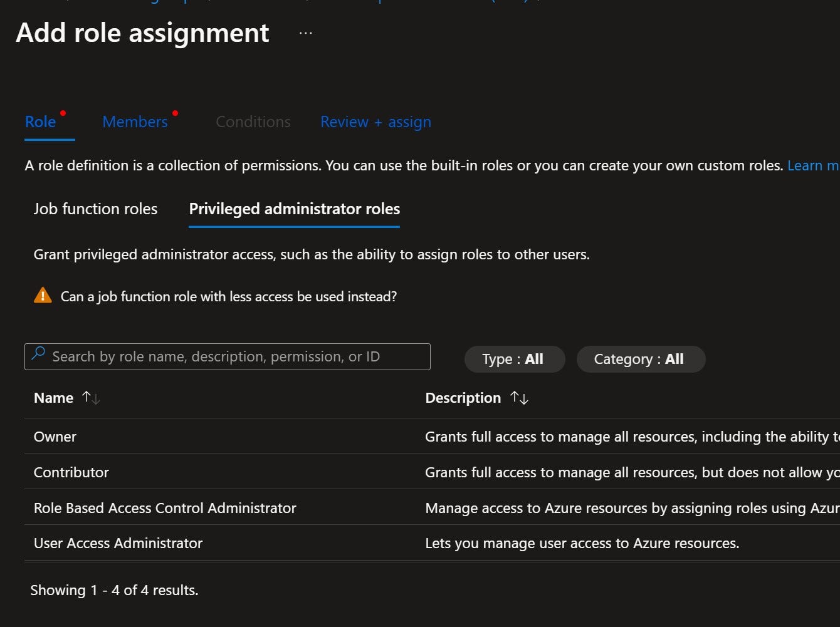Screen dimensions: 840x627
Task: Click the orange warning triangle icon
Action: click(43, 296)
